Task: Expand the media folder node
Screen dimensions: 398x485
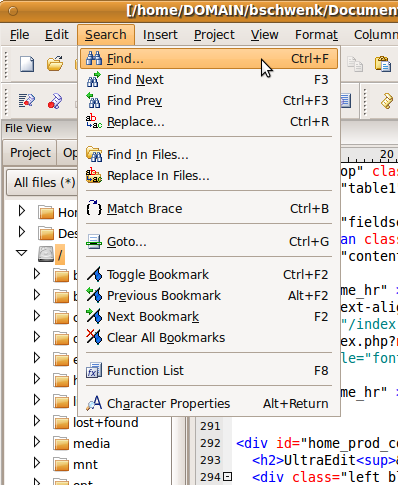Action: [x=37, y=442]
